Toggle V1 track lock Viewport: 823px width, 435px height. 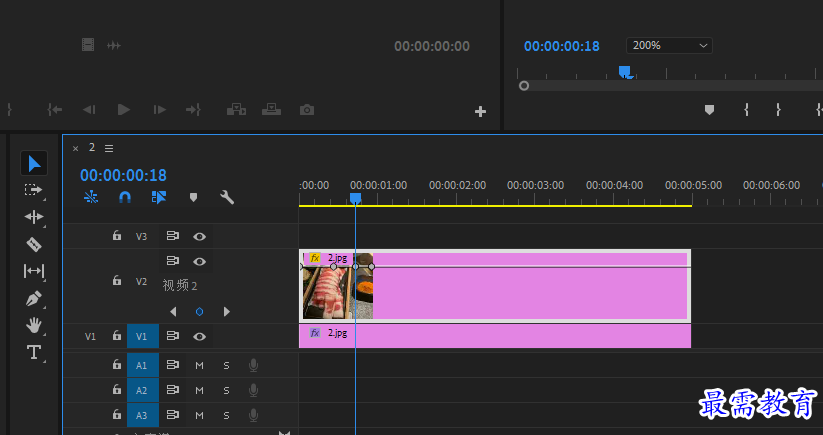[117, 336]
